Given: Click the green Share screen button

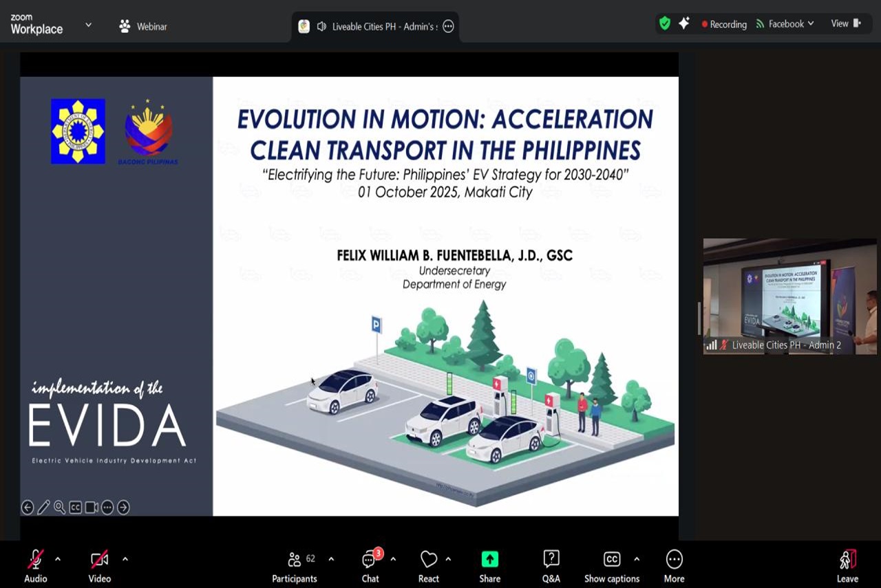Looking at the screenshot, I should click(x=489, y=567).
